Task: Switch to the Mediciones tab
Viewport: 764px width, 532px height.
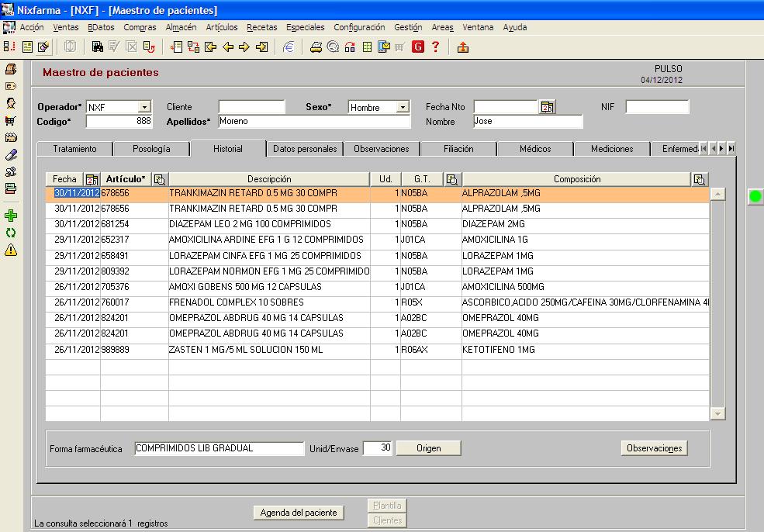Action: [612, 149]
